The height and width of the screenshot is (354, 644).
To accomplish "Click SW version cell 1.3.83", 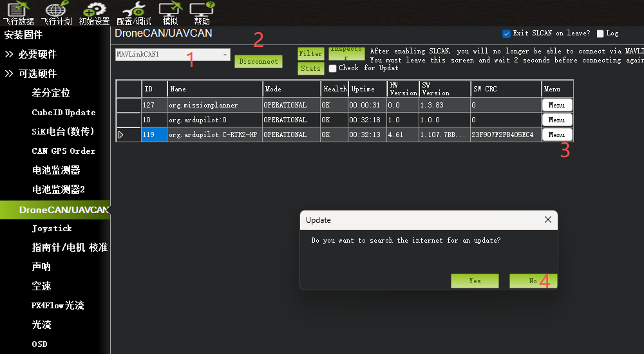I will click(444, 105).
